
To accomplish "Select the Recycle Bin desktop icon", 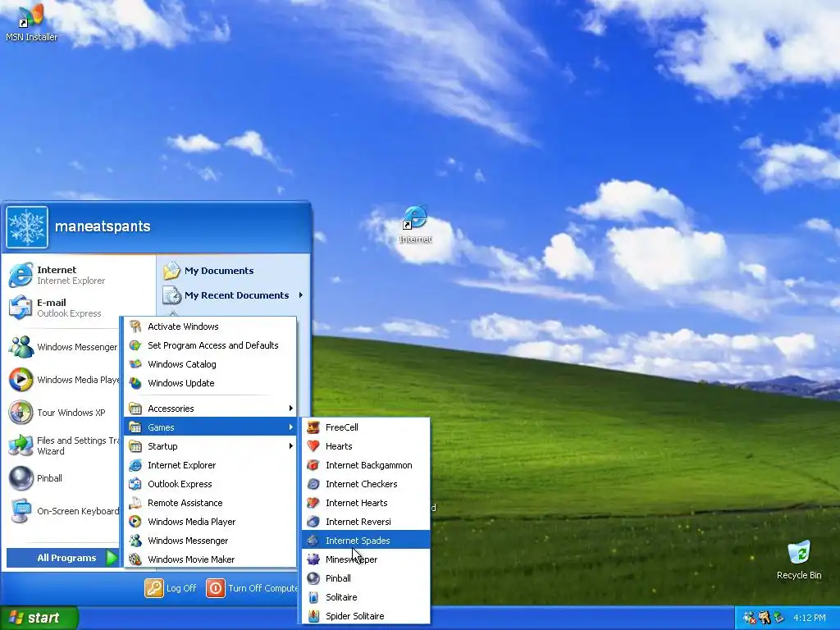I will click(x=799, y=559).
